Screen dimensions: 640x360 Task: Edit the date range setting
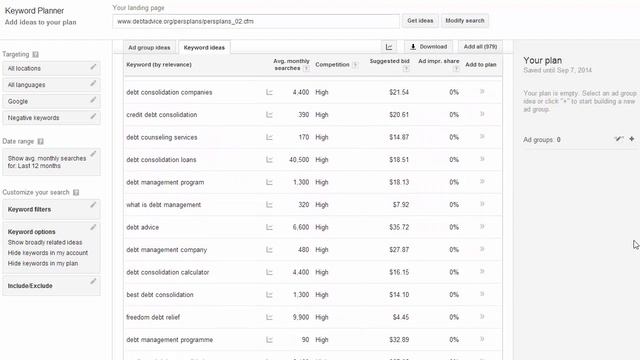(93, 154)
